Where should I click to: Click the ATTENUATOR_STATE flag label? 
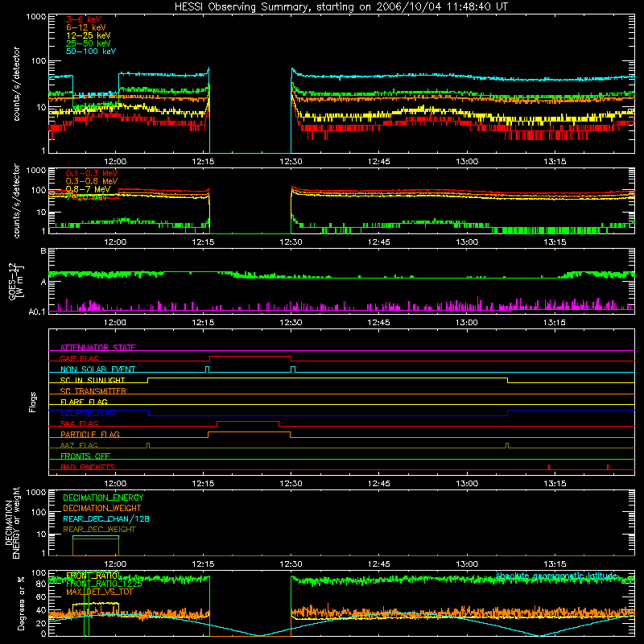[97, 348]
